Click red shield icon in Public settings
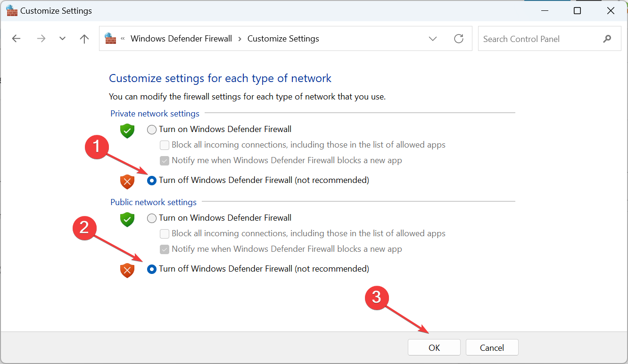Screen dimensions: 628x364 pos(127,270)
